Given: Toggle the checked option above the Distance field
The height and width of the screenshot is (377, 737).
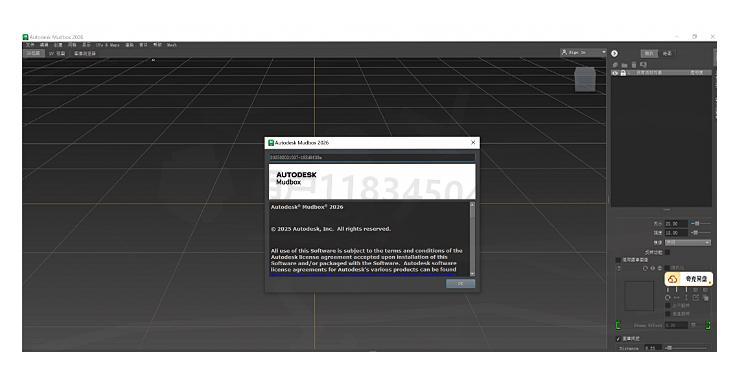Looking at the screenshot, I should tap(618, 338).
